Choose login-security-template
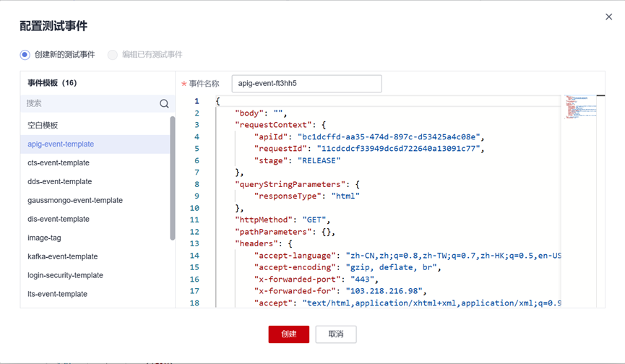 65,275
